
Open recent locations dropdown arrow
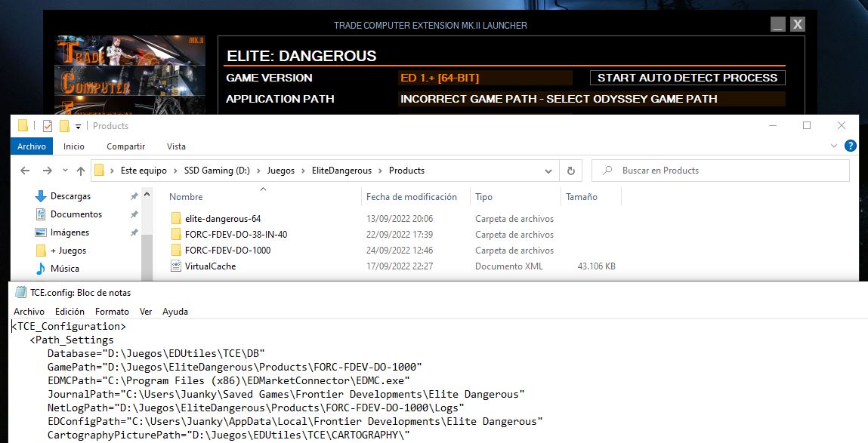[x=65, y=171]
